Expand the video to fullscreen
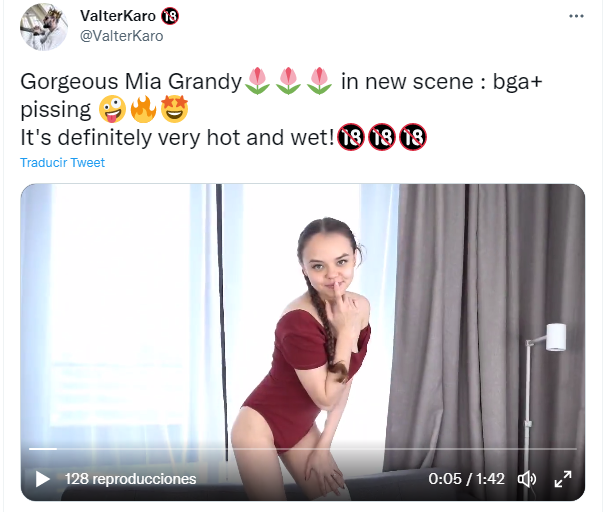 [563, 479]
